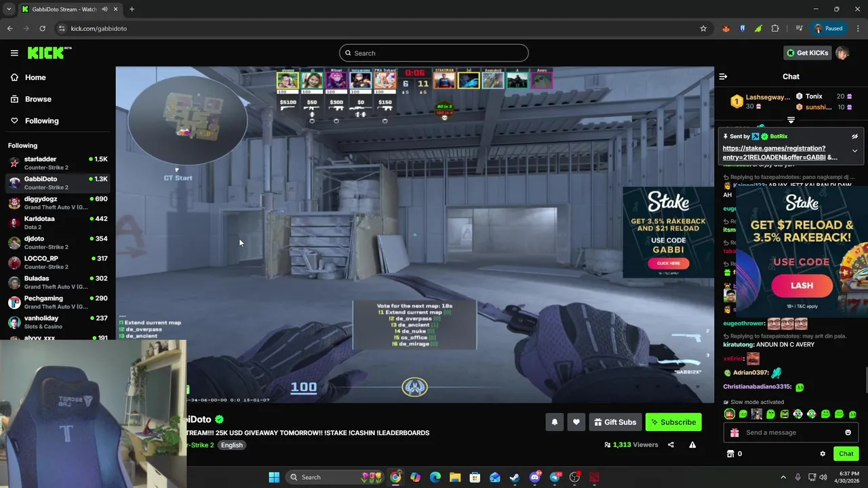Open the Windows Start menu

(274, 477)
